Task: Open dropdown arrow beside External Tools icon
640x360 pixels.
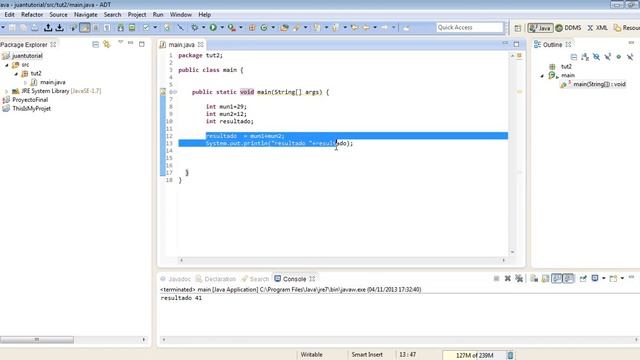Action: [x=240, y=27]
